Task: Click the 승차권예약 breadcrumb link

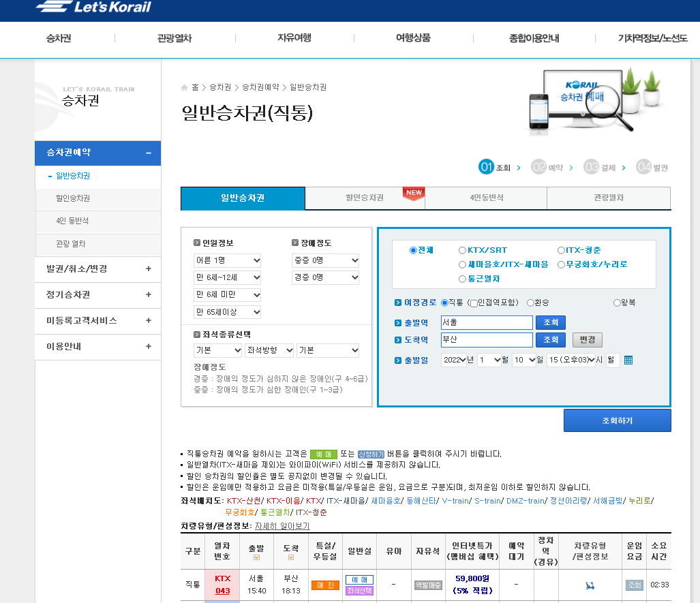Action: click(260, 87)
